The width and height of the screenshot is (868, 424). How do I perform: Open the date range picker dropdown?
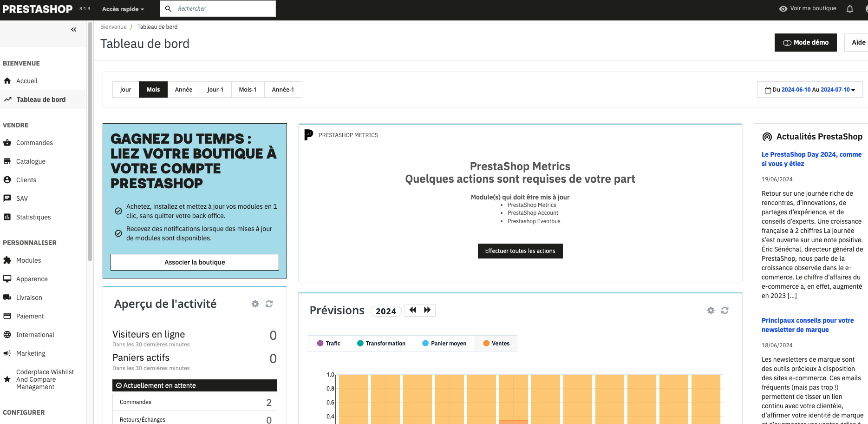[x=810, y=90]
